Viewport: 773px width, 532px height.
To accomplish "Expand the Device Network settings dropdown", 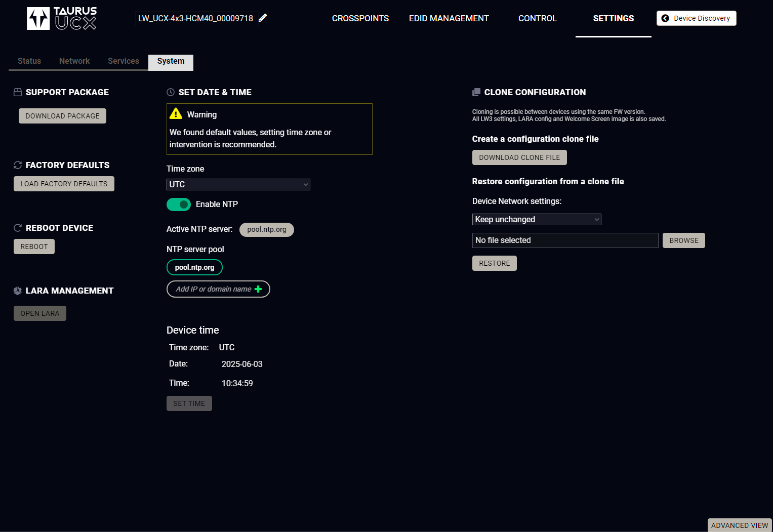I will 536,220.
